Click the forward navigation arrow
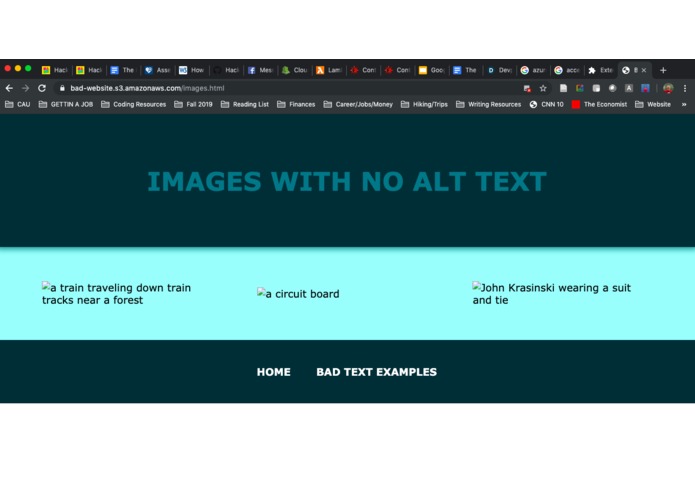This screenshot has height=494, width=695. (25, 88)
